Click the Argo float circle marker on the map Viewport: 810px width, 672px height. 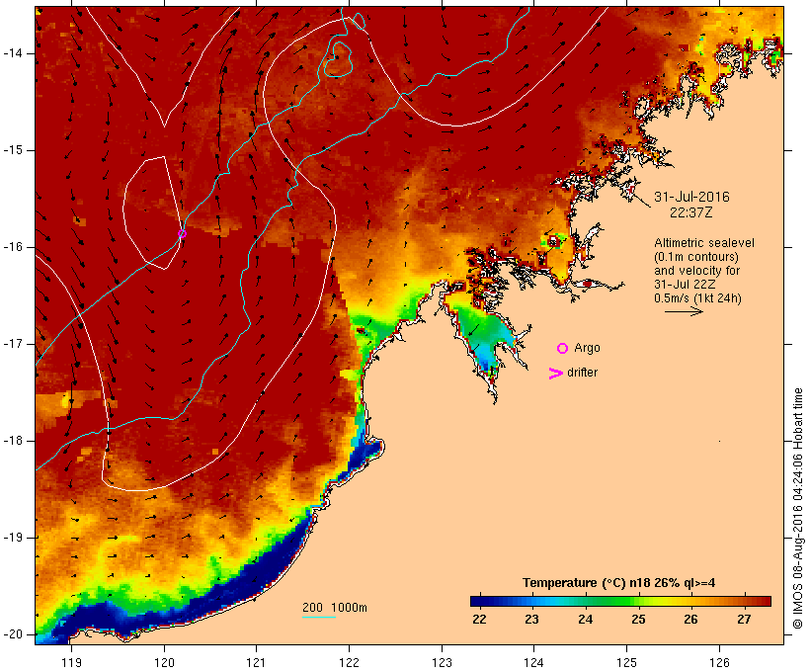coord(182,233)
